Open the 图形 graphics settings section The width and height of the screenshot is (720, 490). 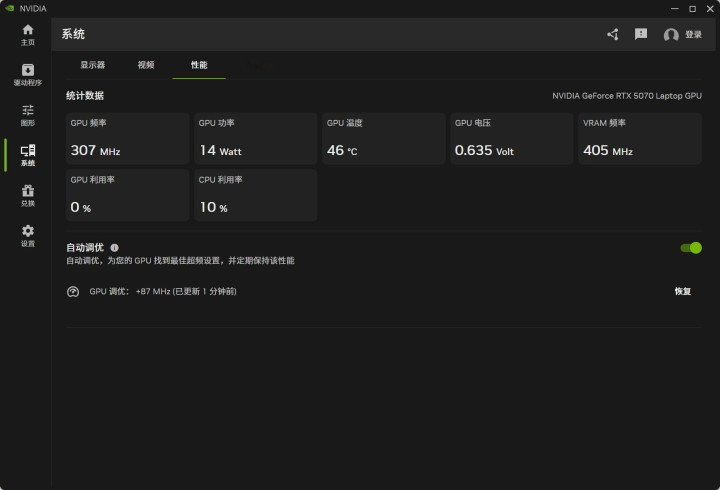(x=28, y=115)
